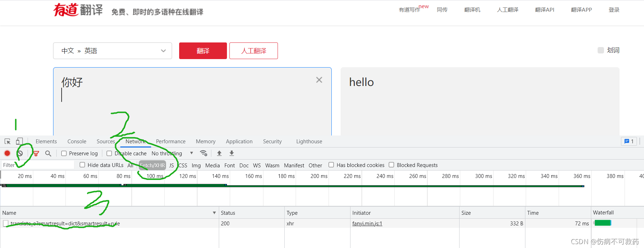Click into the 你好 translation text area
Image resolution: width=644 pixels, height=248 pixels.
point(192,102)
